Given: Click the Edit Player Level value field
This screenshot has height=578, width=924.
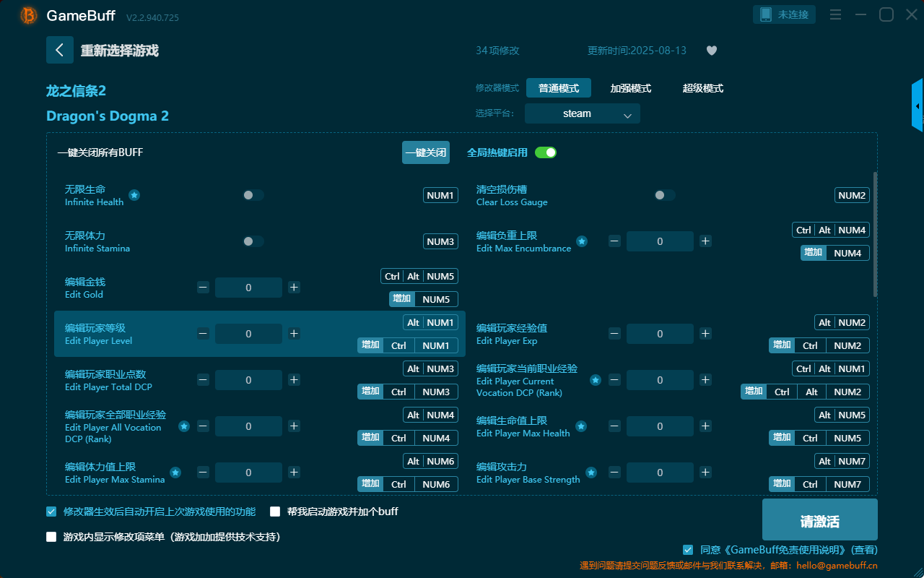Looking at the screenshot, I should coord(248,334).
